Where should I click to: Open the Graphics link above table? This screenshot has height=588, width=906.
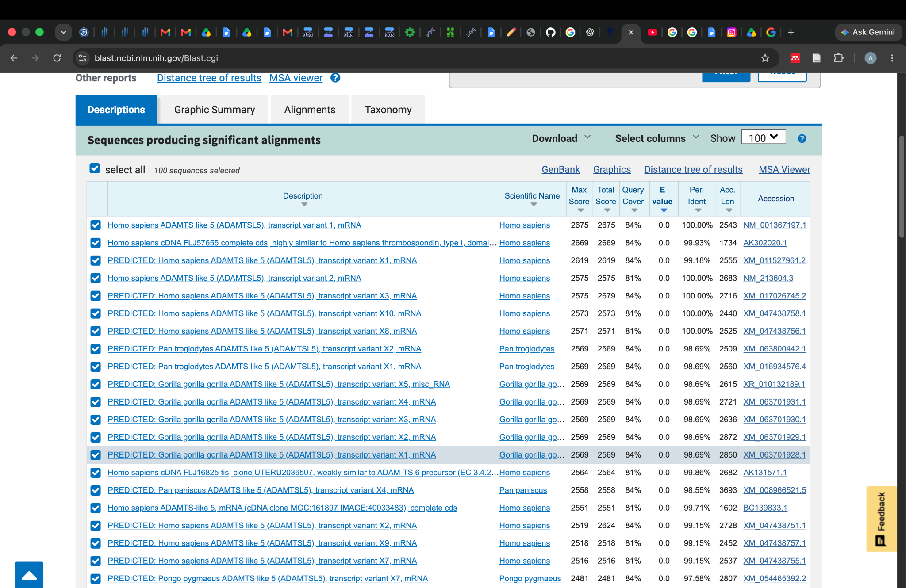coord(612,169)
